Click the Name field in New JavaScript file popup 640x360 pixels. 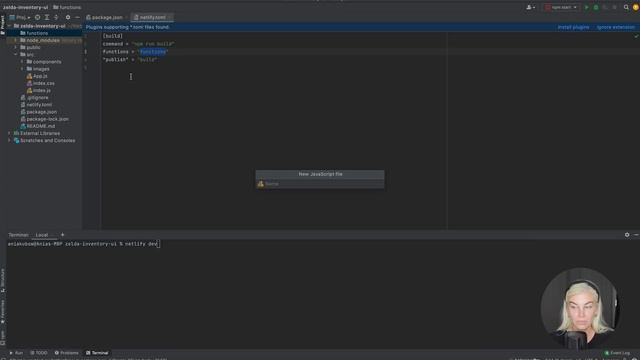click(x=320, y=184)
